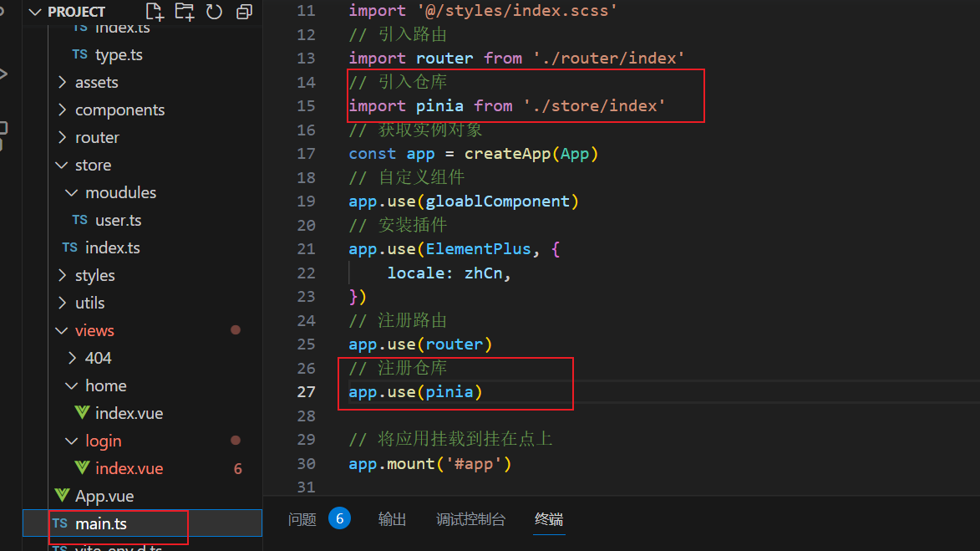Click the Vue icon beside App.vue
The height and width of the screenshot is (551, 980).
coord(62,495)
